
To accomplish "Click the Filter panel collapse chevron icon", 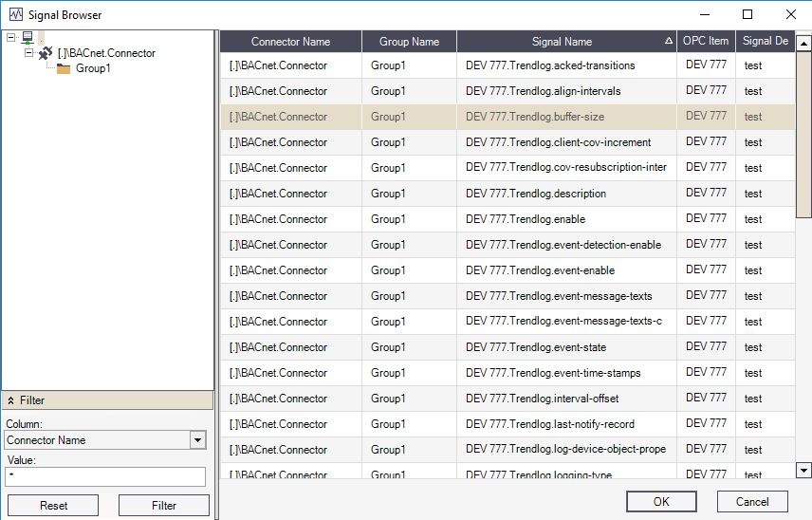I will (10, 400).
